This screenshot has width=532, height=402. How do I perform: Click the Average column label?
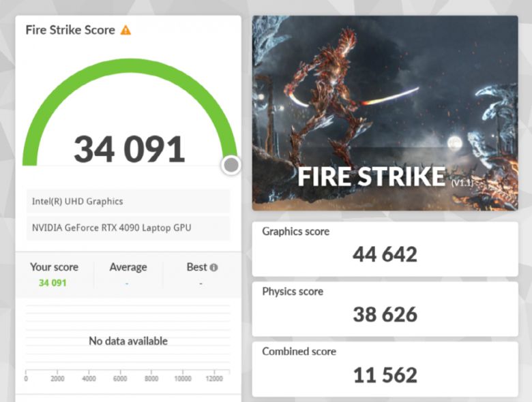point(128,267)
